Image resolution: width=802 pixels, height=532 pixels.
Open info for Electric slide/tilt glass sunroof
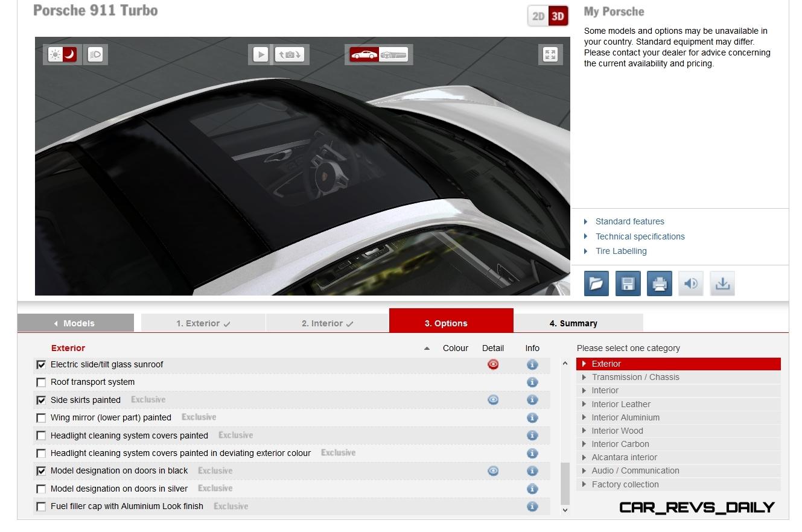pos(532,364)
